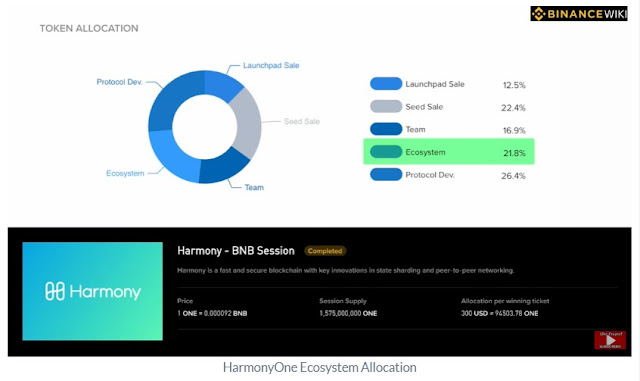
Task: Click the price 1 ONE = 0.000092 BNB
Action: click(212, 313)
